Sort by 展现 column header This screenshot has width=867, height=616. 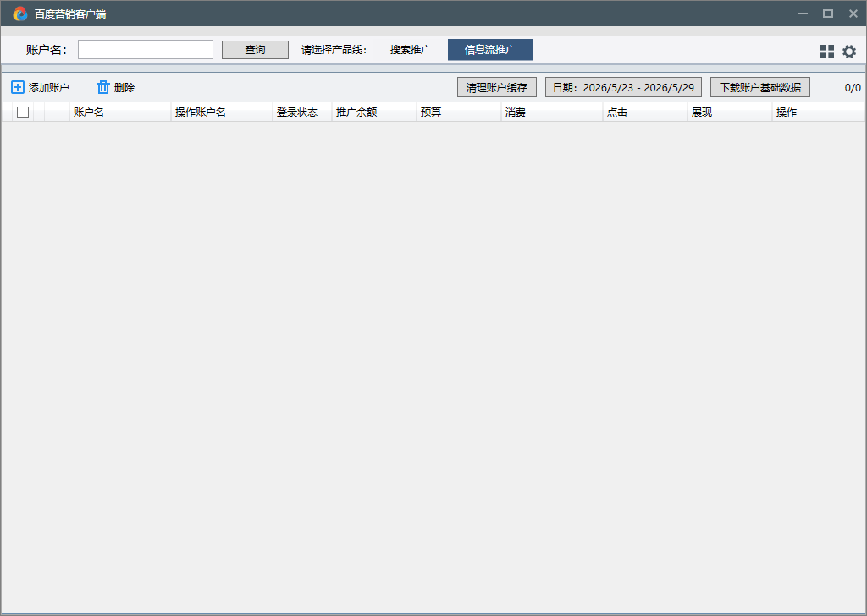[730, 113]
